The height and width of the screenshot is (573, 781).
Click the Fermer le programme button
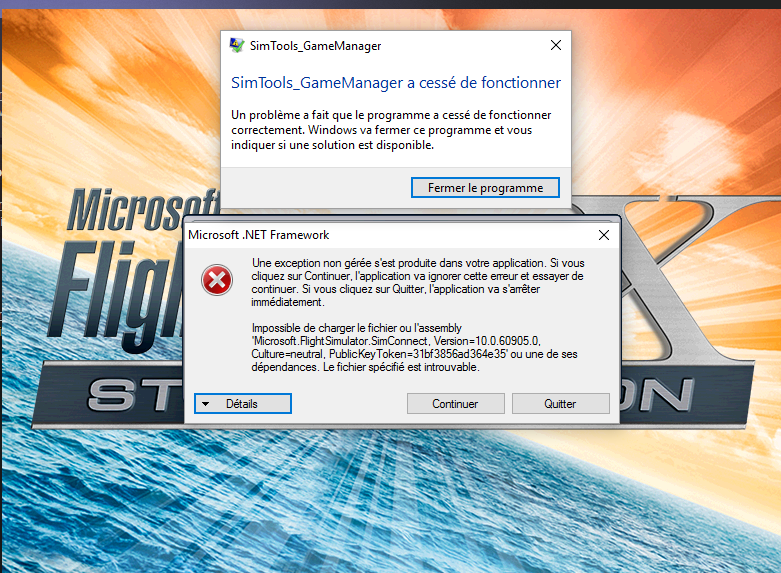pos(485,188)
